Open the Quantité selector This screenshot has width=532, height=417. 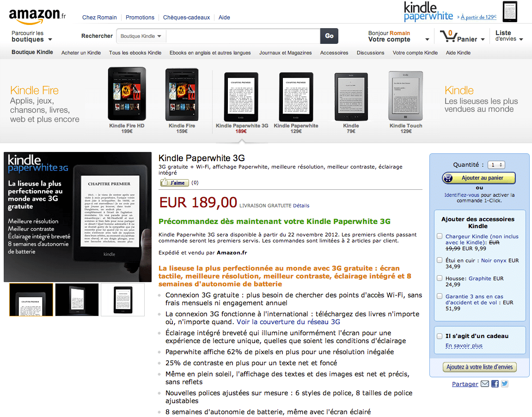click(496, 165)
